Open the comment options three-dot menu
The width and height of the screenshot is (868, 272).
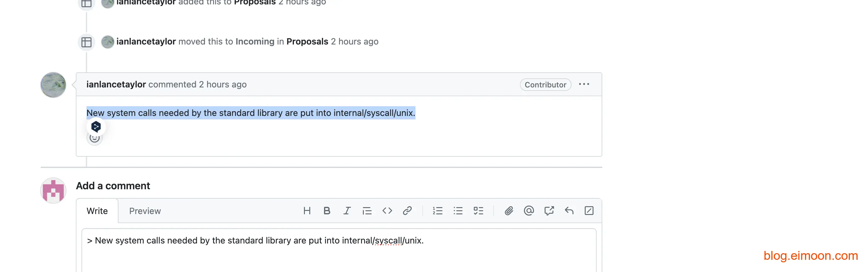coord(584,84)
